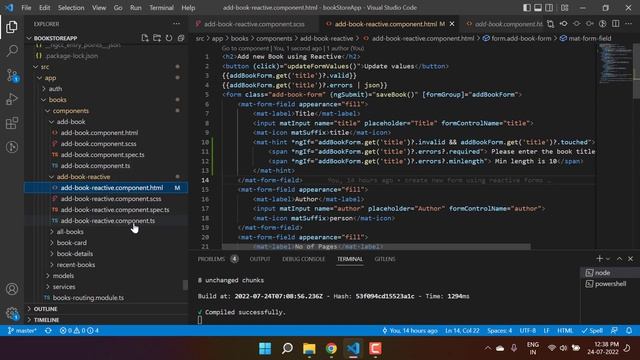Click master branch in status bar

tap(22, 330)
